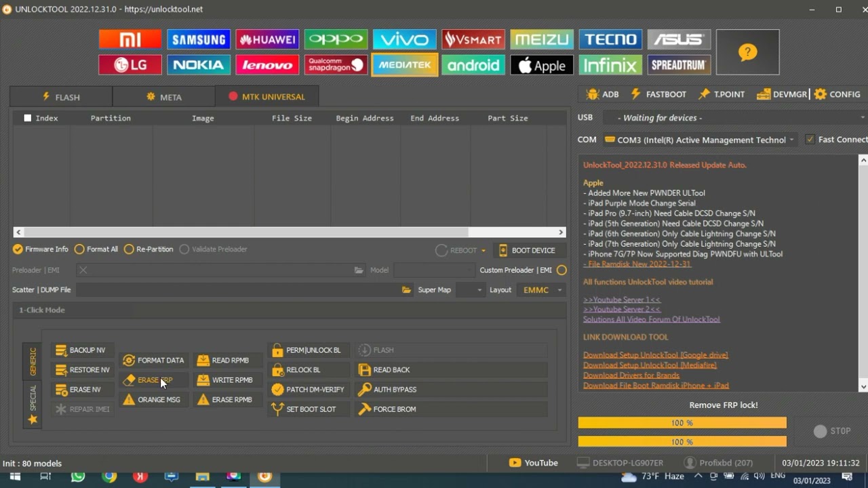
Task: Open the Meizu brand tile
Action: coord(541,39)
